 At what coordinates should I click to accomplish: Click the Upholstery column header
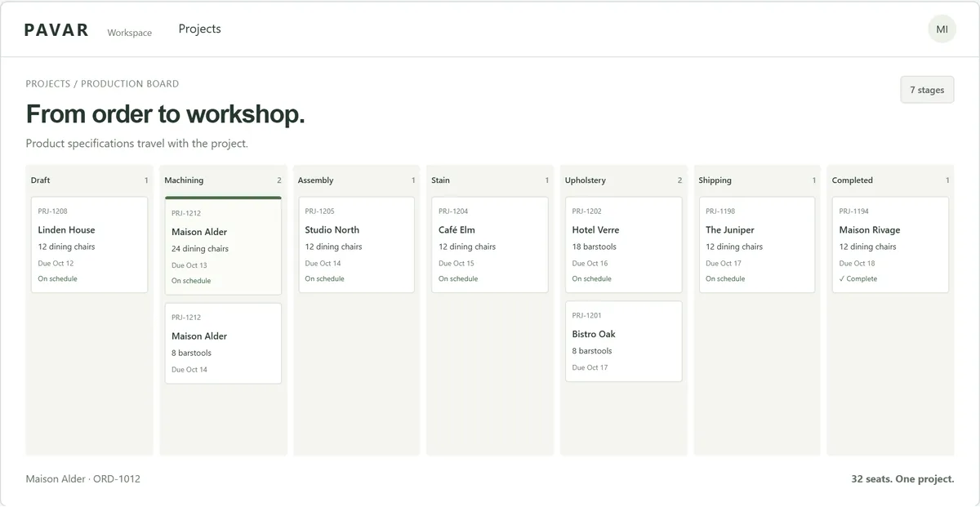pos(623,180)
